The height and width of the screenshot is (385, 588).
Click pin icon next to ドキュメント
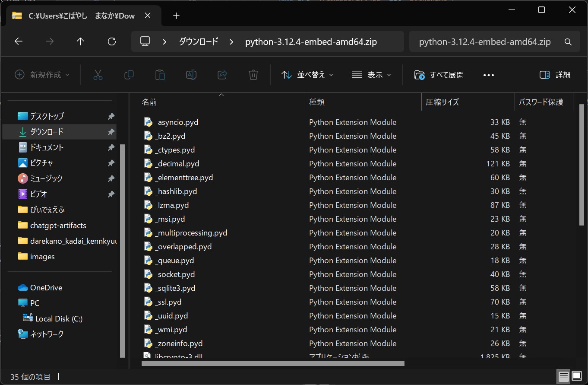click(x=111, y=147)
